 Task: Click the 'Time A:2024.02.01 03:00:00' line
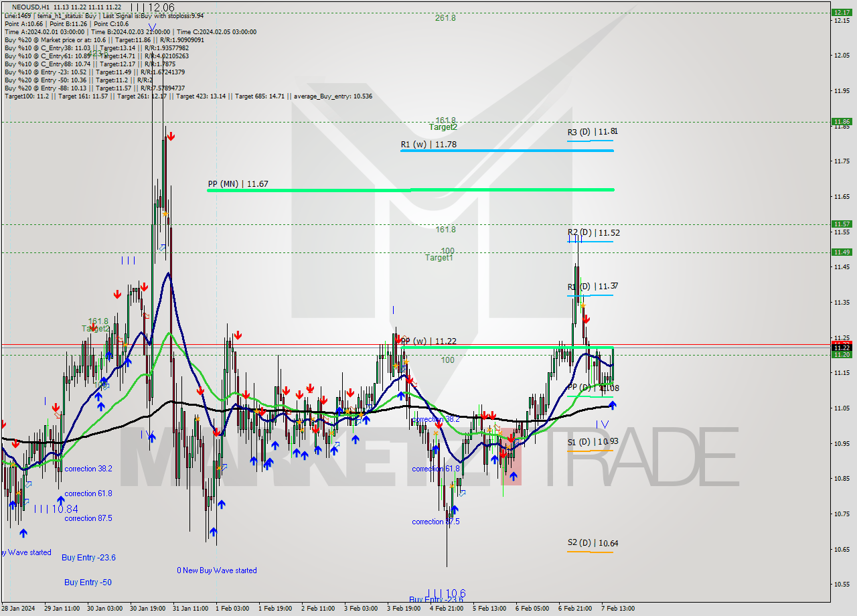pos(130,31)
